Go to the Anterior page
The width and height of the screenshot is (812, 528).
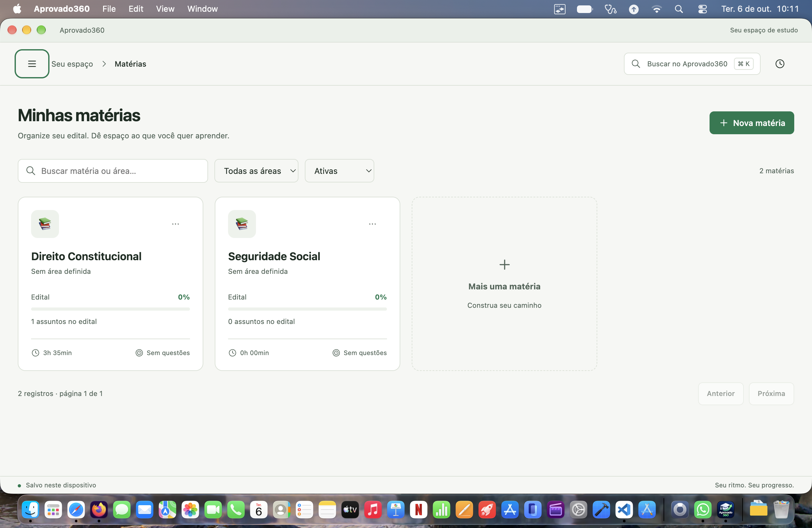721,393
